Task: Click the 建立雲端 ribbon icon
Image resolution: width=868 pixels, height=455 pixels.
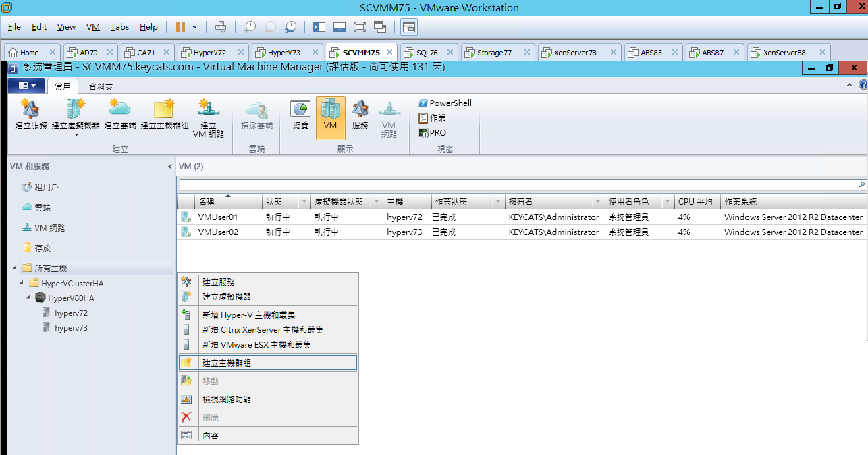Action: tap(120, 115)
